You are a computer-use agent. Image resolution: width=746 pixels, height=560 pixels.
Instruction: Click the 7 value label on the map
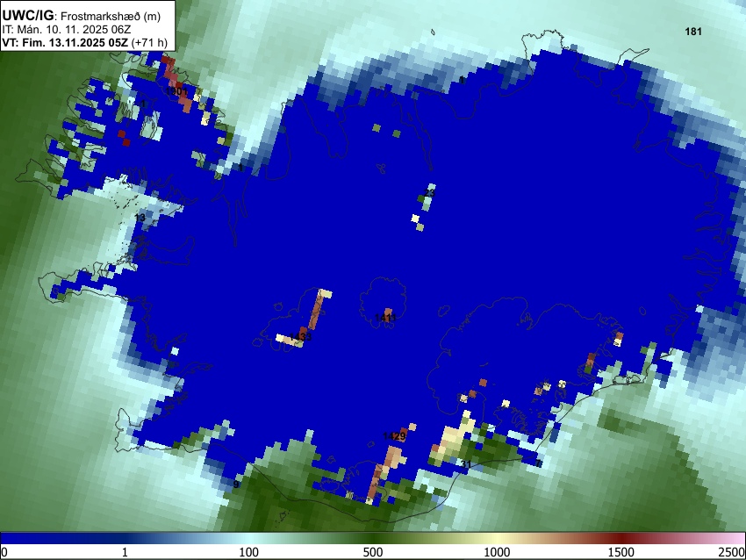(538, 463)
